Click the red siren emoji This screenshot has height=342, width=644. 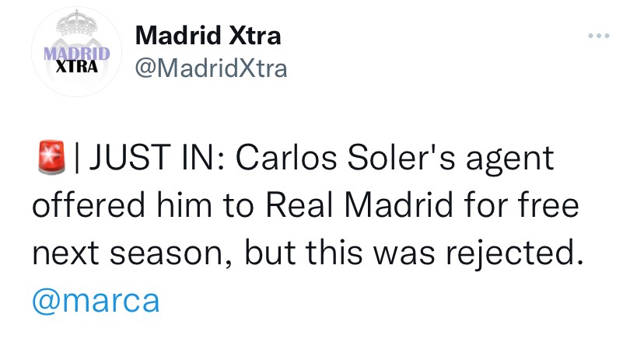[x=51, y=159]
